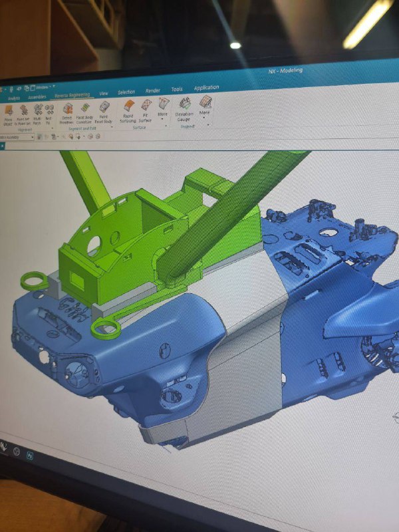Open the Render ribbon tab

[153, 90]
